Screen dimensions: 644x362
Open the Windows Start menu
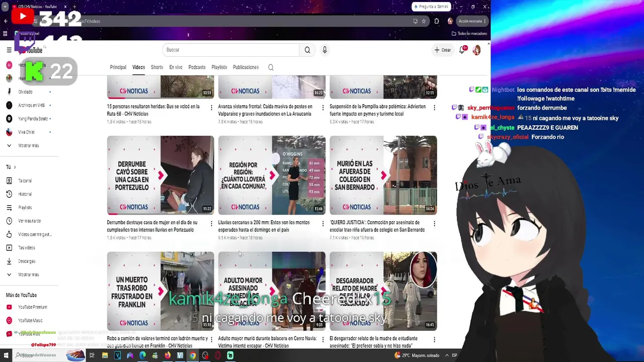[5, 355]
